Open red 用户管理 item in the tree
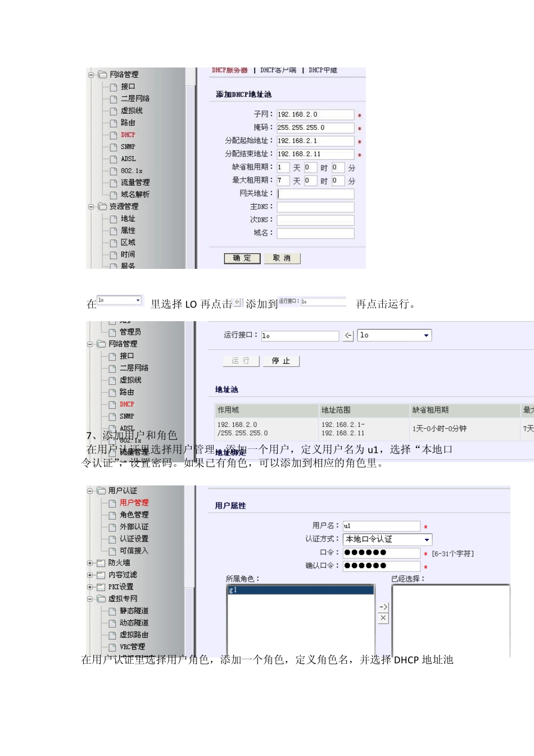 point(134,503)
